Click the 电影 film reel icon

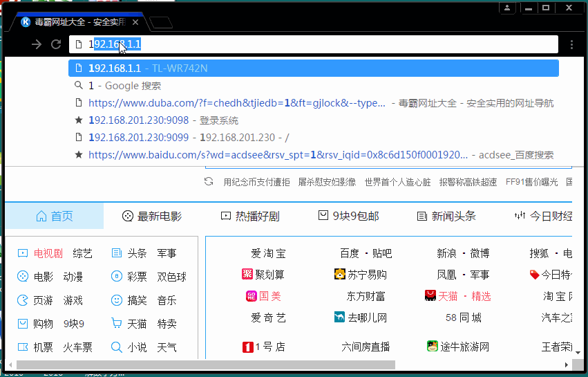23,277
